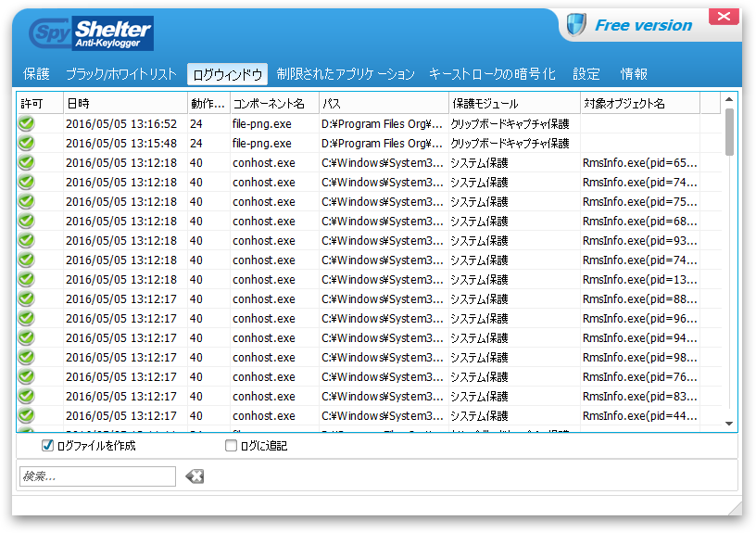Select the RmsInfo.exe(pid=93... cell
Image resolution: width=756 pixels, height=533 pixels.
pyautogui.click(x=640, y=241)
